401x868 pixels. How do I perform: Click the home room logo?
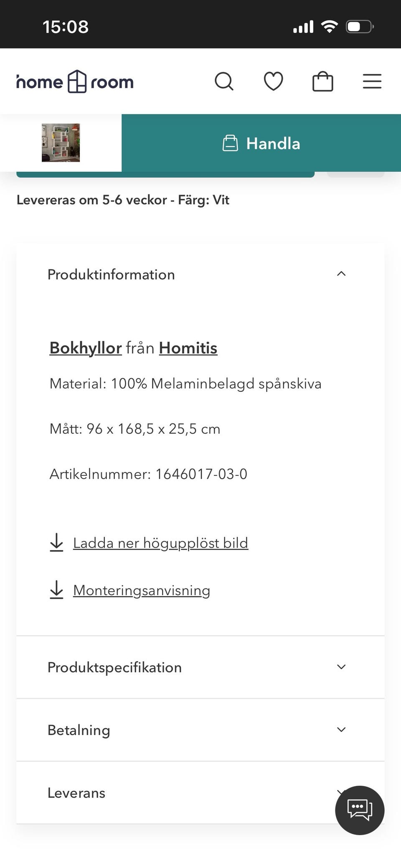pyautogui.click(x=74, y=81)
